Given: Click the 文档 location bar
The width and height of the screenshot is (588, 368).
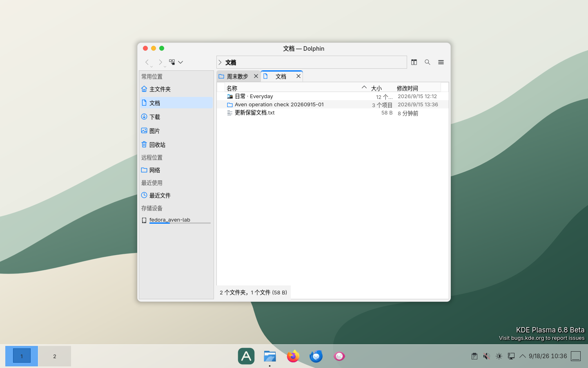Looking at the screenshot, I should [x=312, y=62].
